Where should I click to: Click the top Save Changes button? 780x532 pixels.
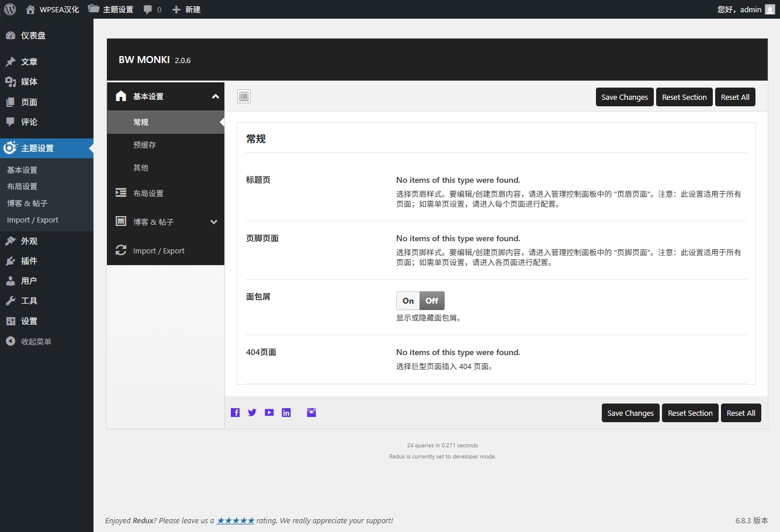(625, 97)
